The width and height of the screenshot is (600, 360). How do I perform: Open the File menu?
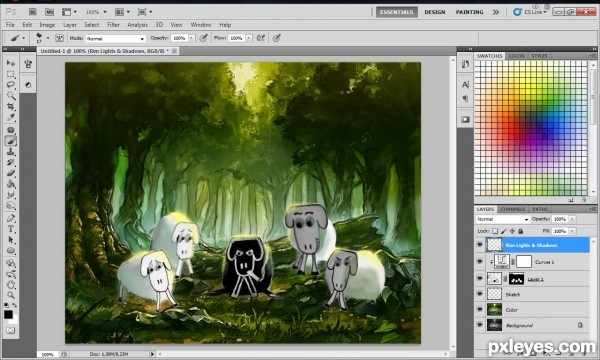tap(10, 24)
